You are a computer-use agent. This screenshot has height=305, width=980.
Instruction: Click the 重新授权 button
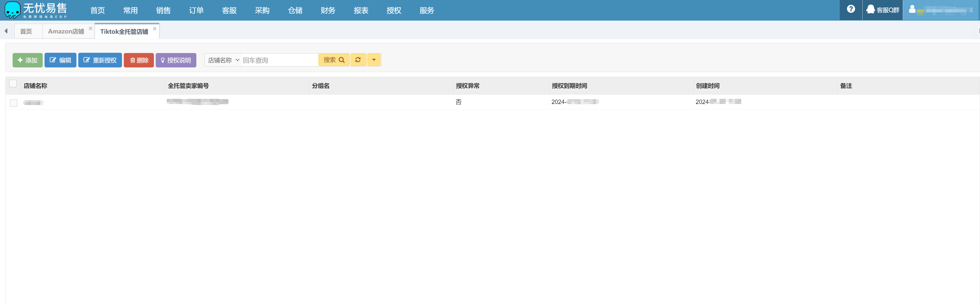pyautogui.click(x=100, y=60)
